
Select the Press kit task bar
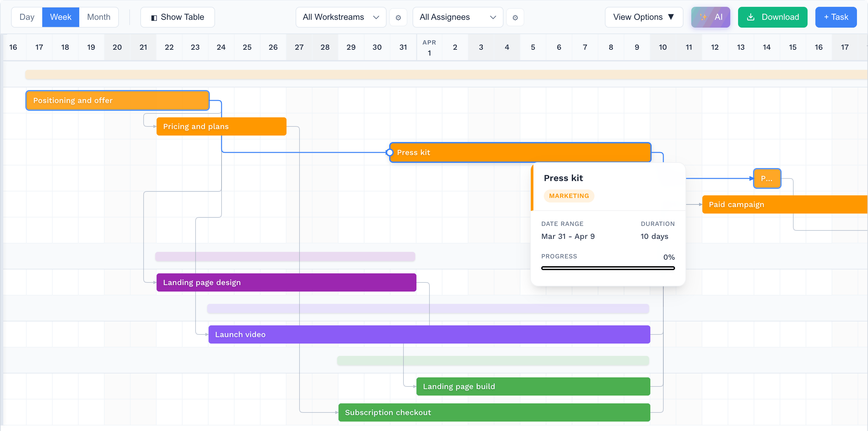pos(520,152)
